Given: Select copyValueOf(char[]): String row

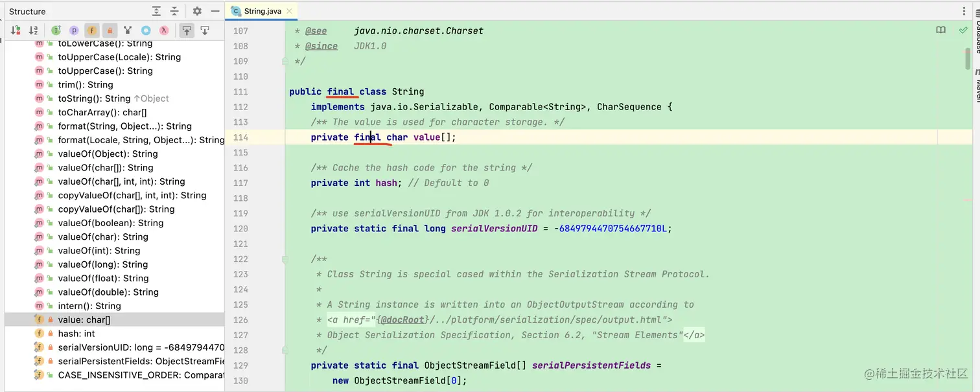Looking at the screenshot, I should 116,209.
